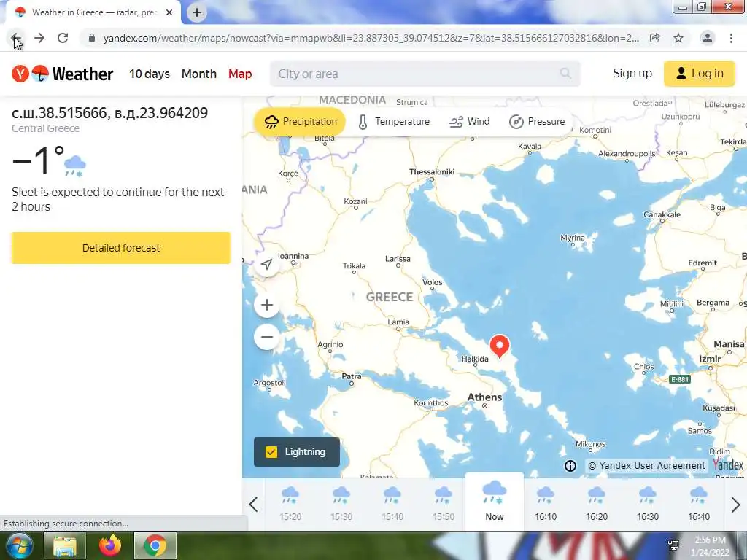Show earlier times with left timeline arrow
747x560 pixels.
(253, 505)
